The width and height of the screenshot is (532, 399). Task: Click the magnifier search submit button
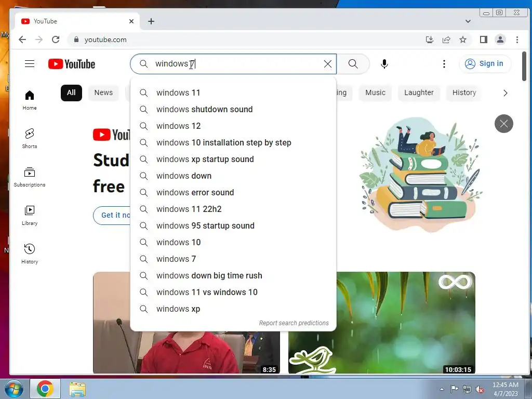point(353,64)
